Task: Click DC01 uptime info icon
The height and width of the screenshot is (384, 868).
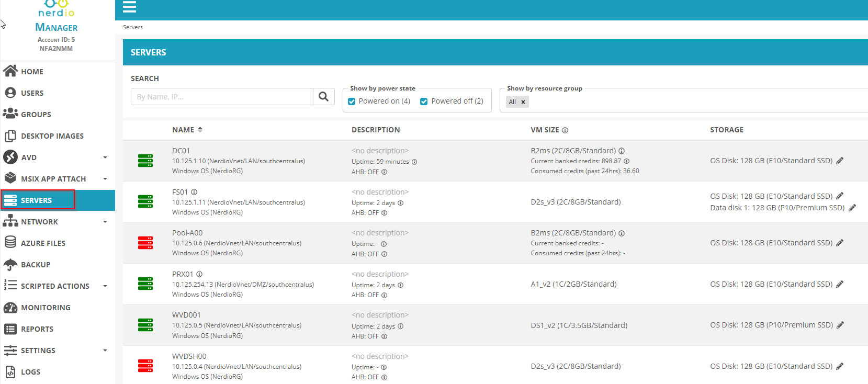Action: (414, 162)
